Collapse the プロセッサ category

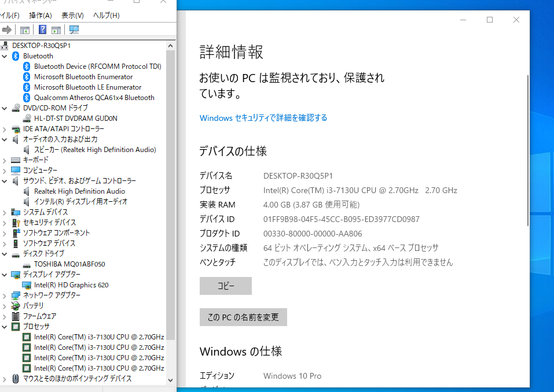[x=4, y=327]
